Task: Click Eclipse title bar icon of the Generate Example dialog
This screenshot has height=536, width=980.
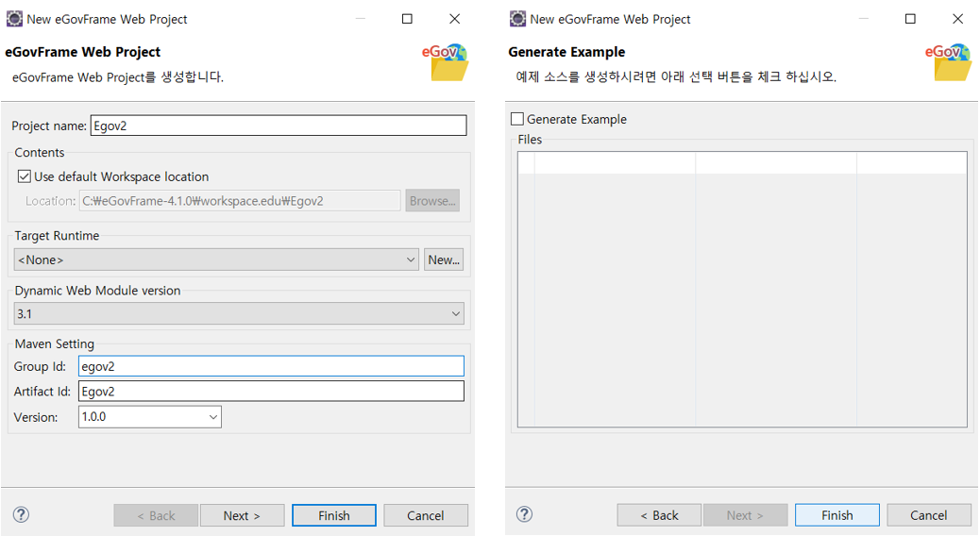Action: pos(517,19)
